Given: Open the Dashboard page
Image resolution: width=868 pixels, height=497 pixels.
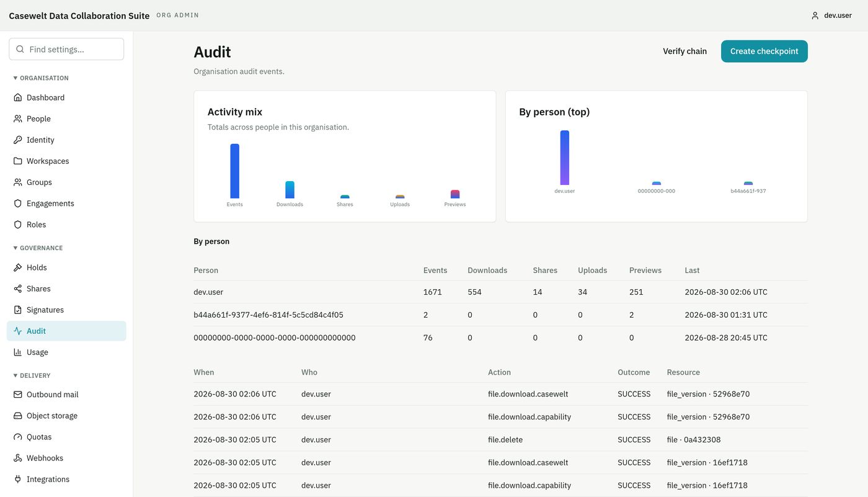Looking at the screenshot, I should tap(66, 97).
